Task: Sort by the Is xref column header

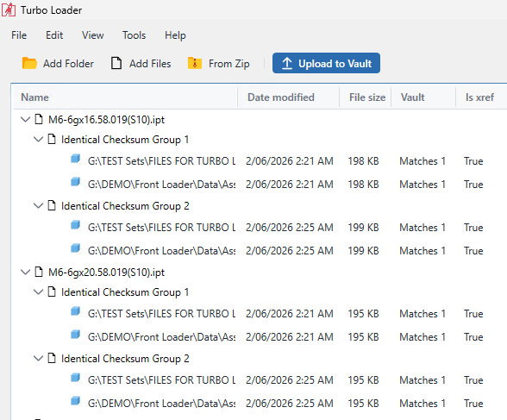Action: click(x=479, y=97)
